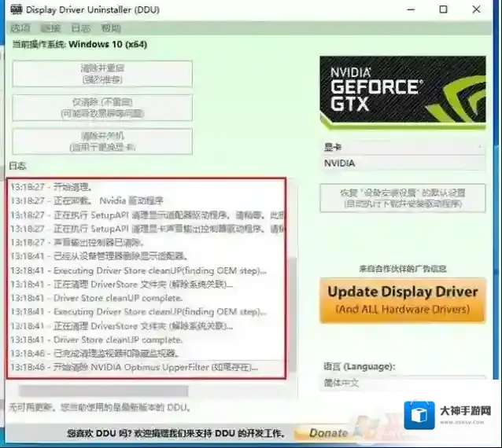Open the 日志 menu
502x448 pixels.
[81, 28]
